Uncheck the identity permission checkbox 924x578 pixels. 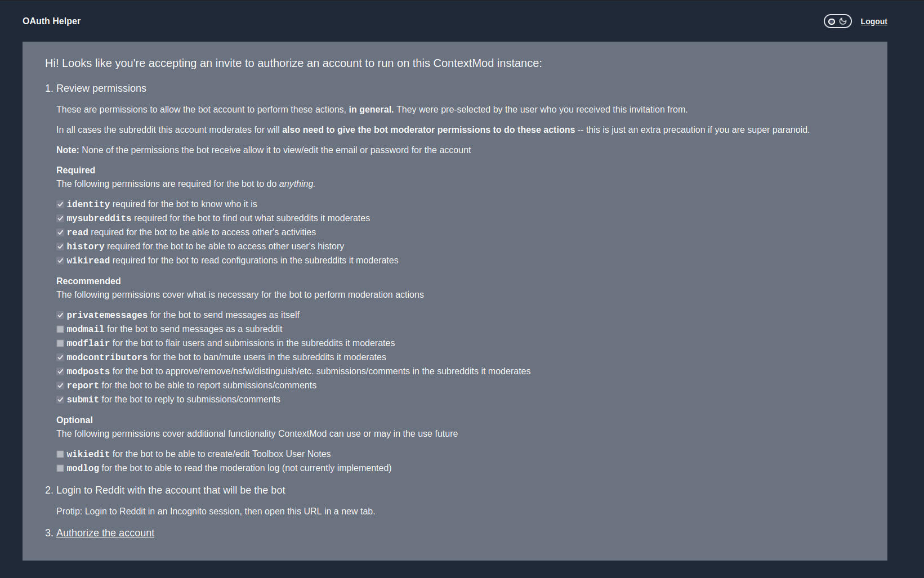60,204
